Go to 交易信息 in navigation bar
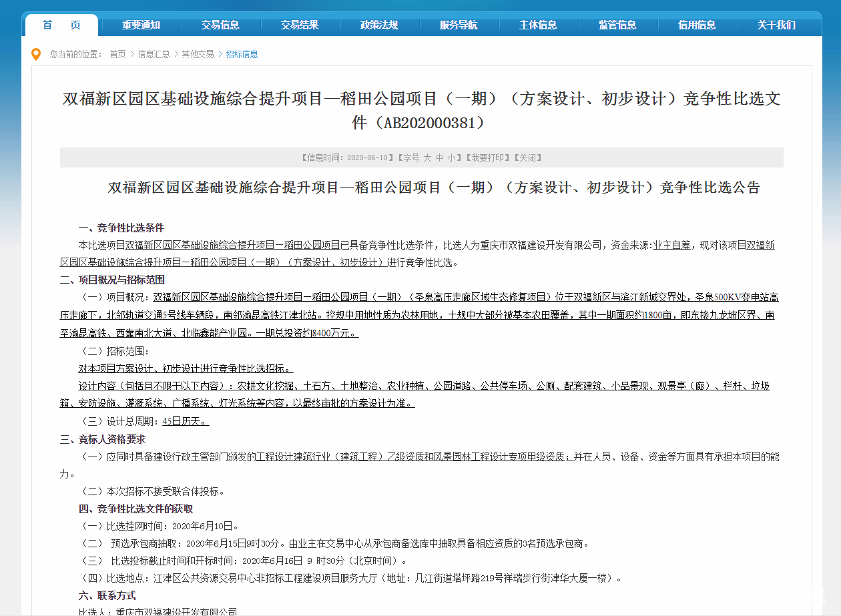The image size is (841, 616). click(x=220, y=25)
